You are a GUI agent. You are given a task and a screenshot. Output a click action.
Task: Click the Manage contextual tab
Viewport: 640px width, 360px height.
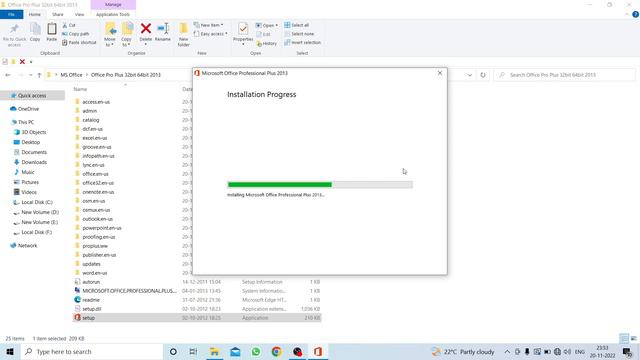113,4
